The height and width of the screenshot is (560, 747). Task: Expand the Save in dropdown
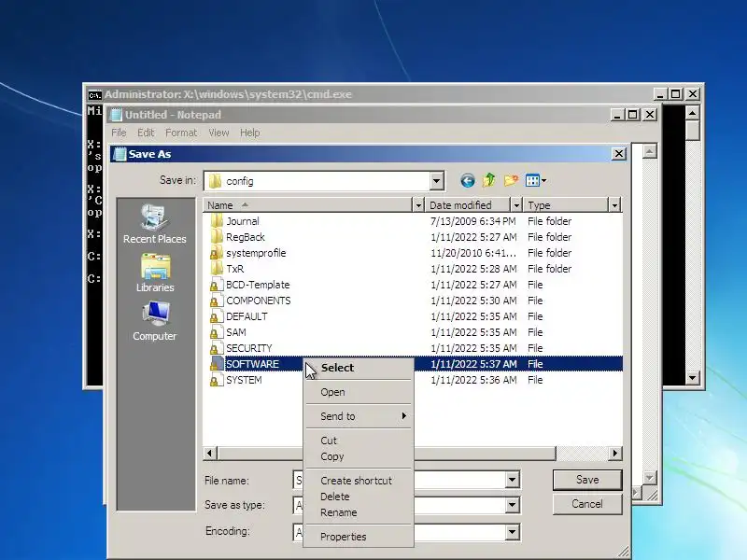(436, 181)
